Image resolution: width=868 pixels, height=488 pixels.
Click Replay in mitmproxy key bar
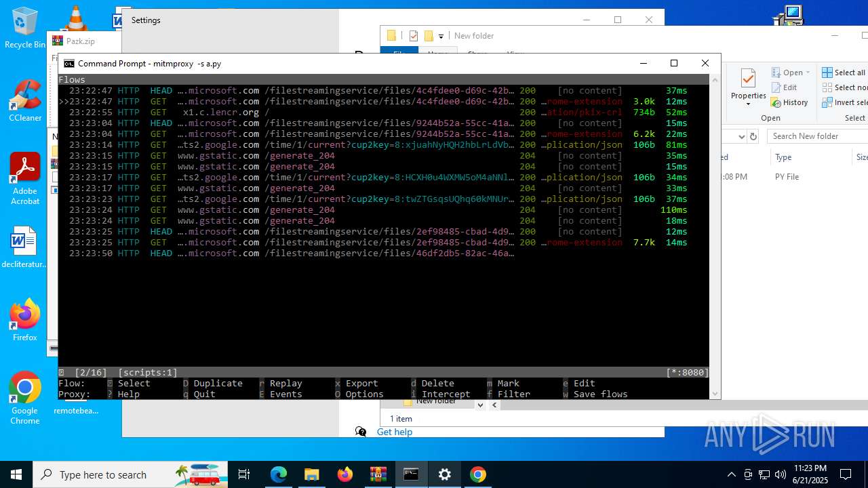tap(286, 384)
